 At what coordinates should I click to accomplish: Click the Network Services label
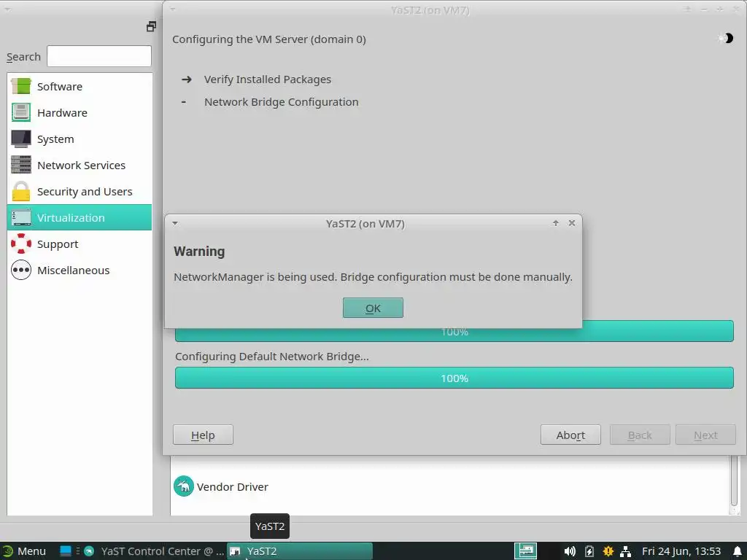click(x=81, y=165)
